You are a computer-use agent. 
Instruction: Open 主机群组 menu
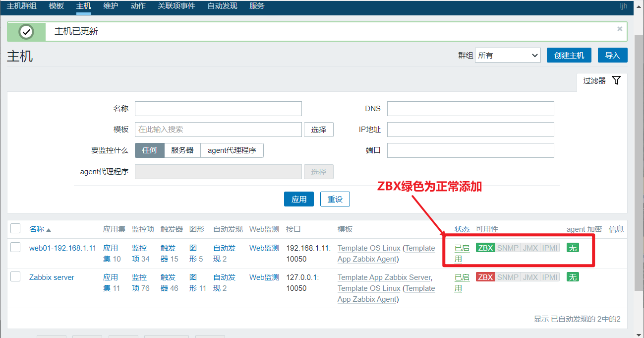click(21, 6)
